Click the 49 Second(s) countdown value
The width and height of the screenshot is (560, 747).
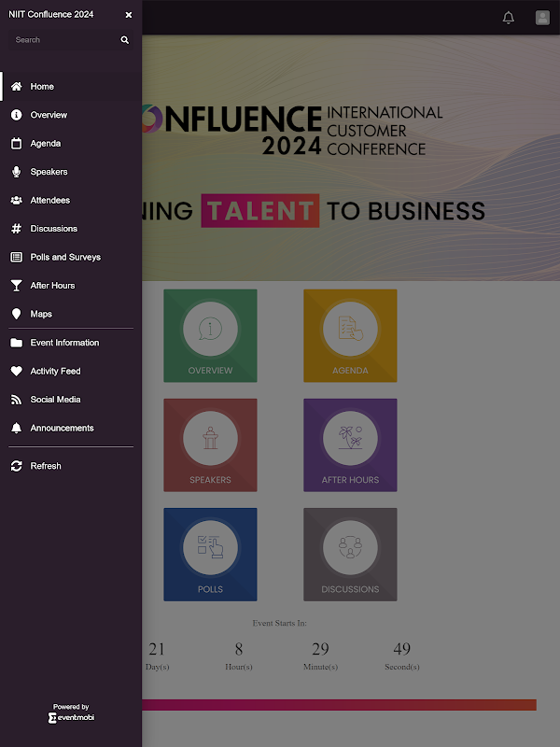click(402, 649)
